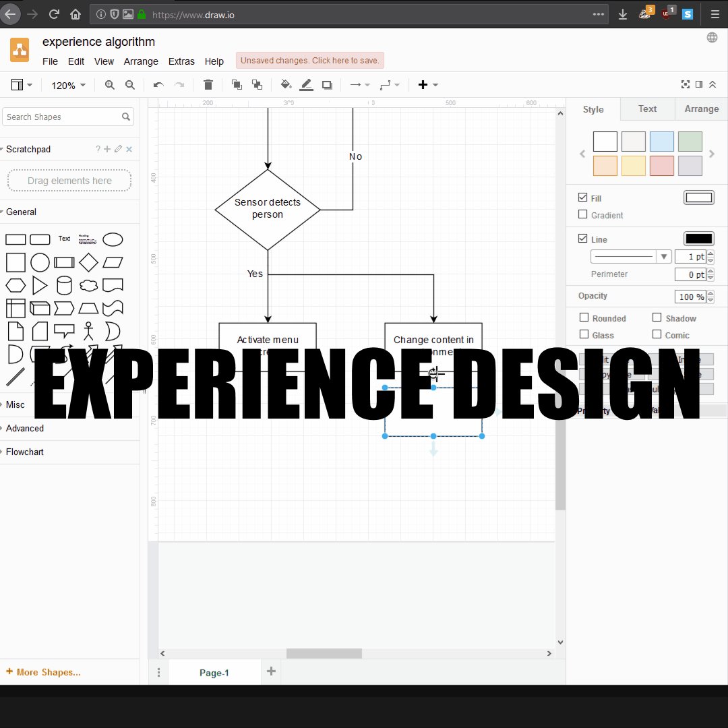Screen dimensions: 728x728
Task: Zoom in with magnifier plus icon
Action: point(110,85)
